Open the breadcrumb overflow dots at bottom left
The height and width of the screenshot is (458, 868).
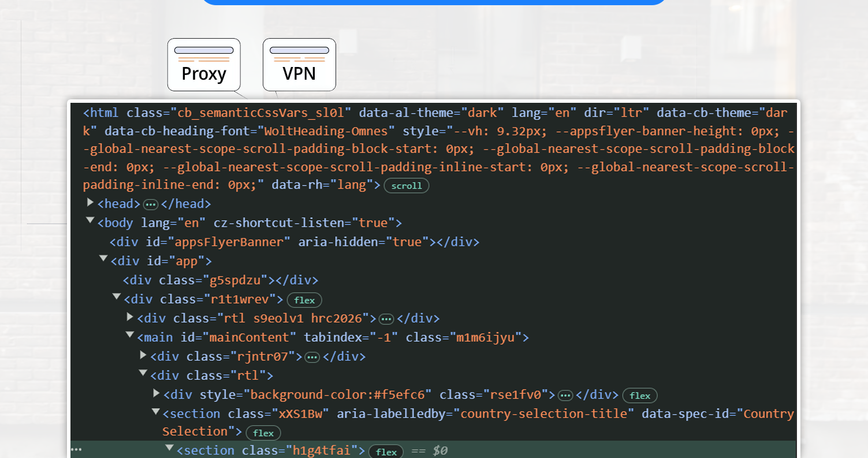pos(77,449)
